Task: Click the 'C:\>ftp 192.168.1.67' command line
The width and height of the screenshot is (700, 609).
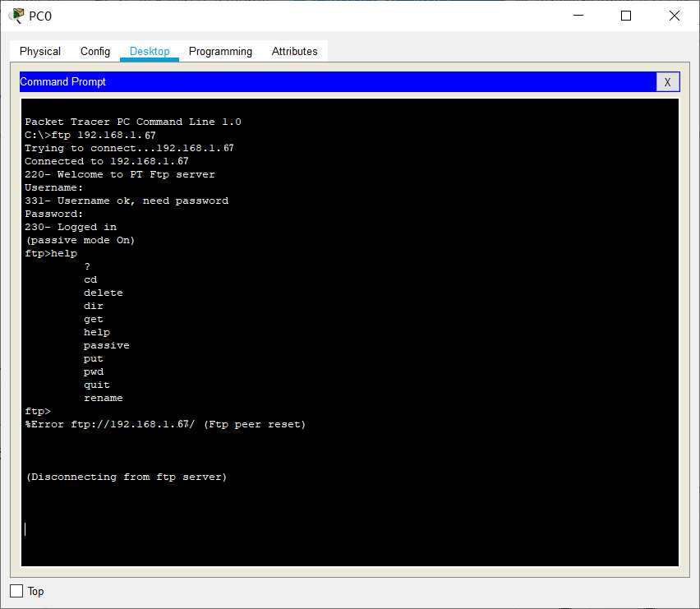Action: point(90,135)
